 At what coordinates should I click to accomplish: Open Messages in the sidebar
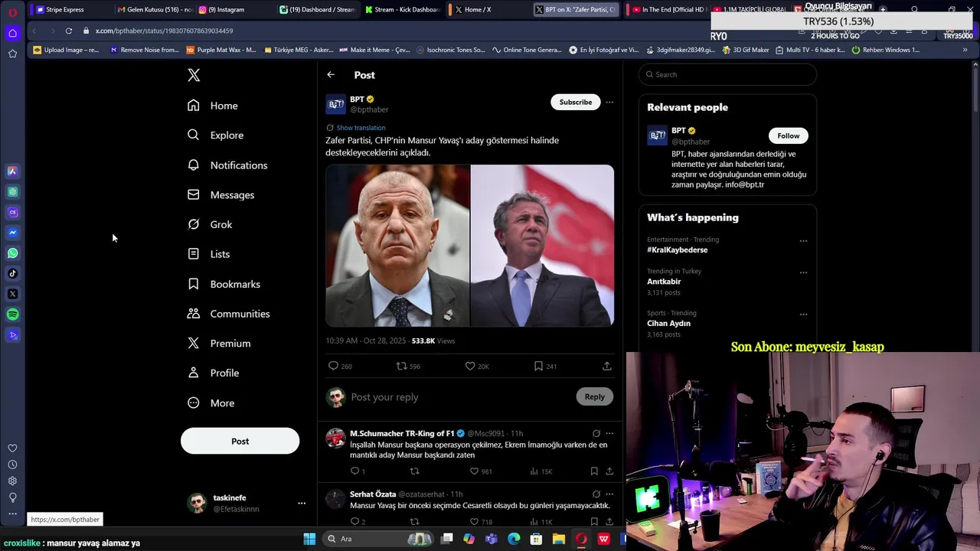220,195
